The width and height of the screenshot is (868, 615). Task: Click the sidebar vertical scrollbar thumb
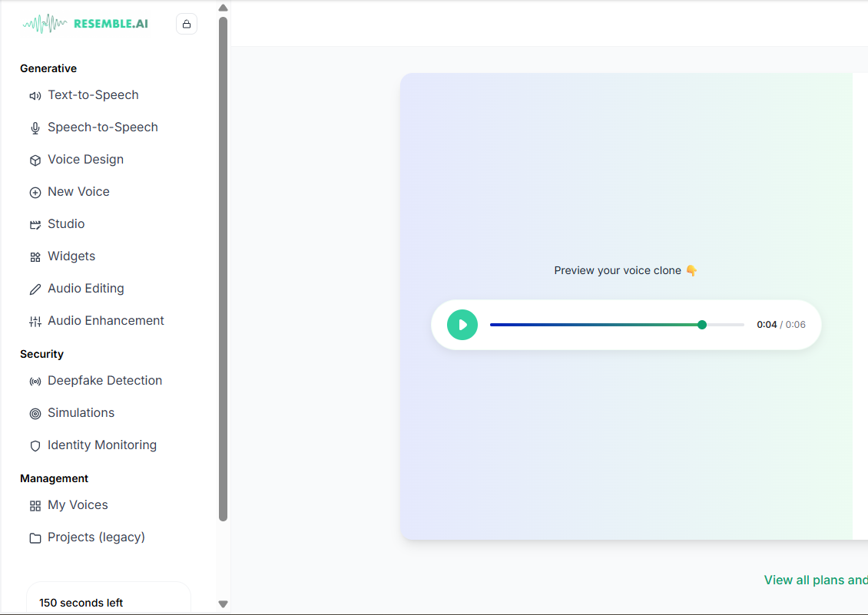[223, 269]
